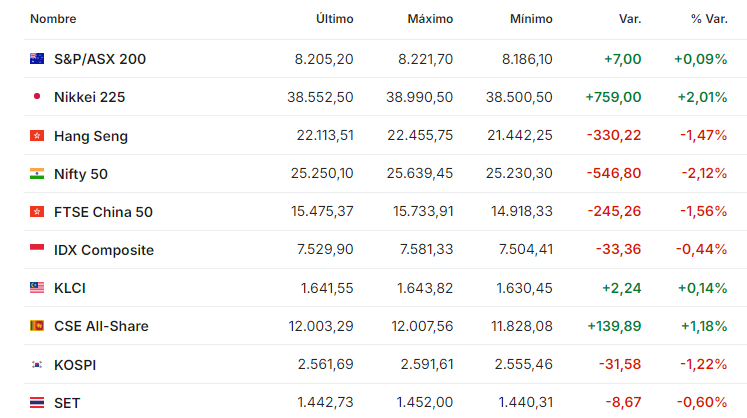The height and width of the screenshot is (418, 747).
Task: Click the Indonesia flag next to IDX Composite
Action: pos(37,248)
